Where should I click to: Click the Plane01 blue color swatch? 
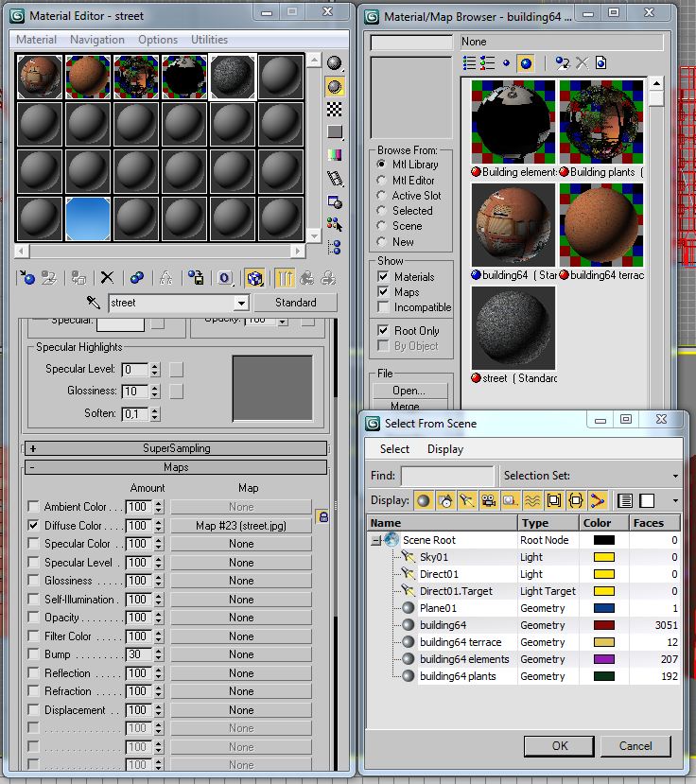coord(604,608)
